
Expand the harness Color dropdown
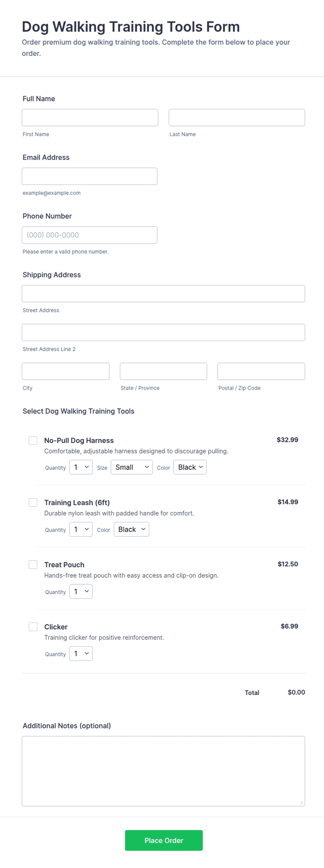(x=190, y=467)
